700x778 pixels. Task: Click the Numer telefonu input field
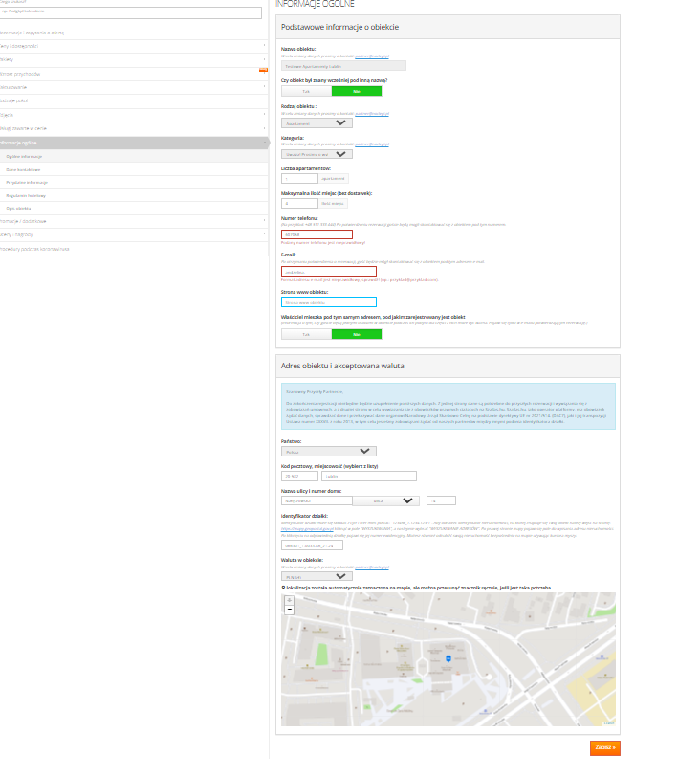(317, 234)
